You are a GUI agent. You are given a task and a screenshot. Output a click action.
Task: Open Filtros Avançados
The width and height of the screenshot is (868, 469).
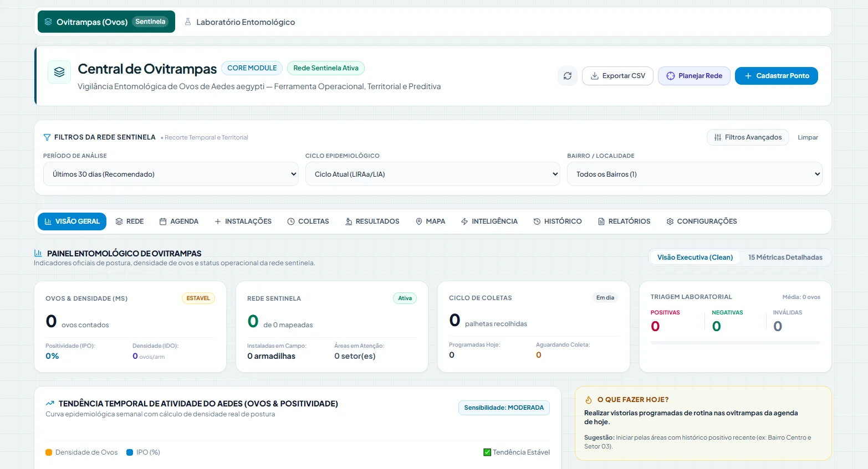[748, 137]
